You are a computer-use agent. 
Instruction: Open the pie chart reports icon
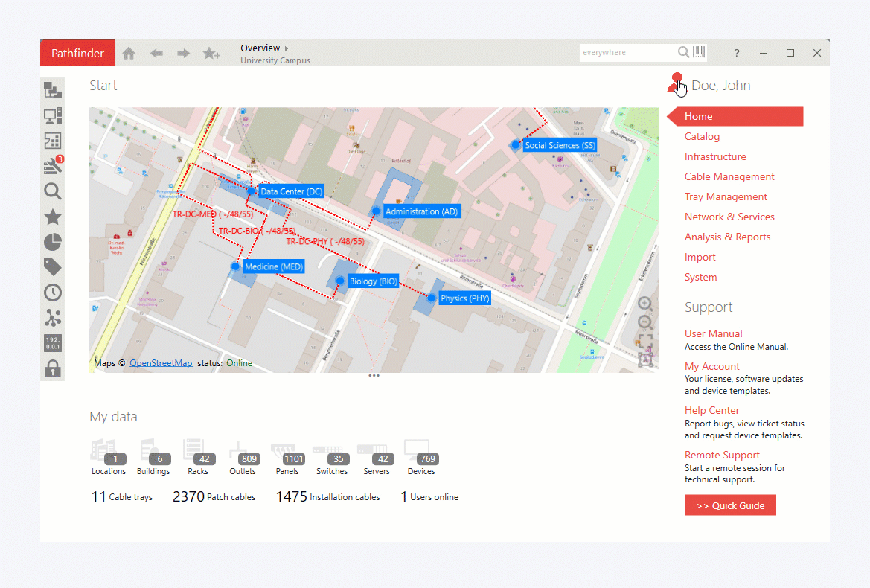coord(53,242)
